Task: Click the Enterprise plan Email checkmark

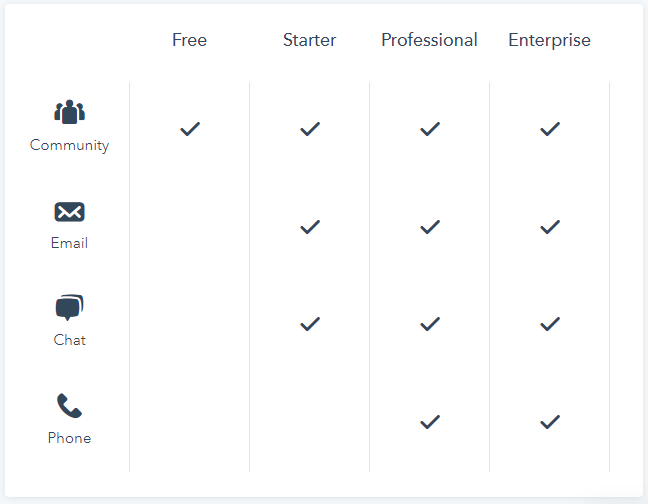Action: (x=550, y=227)
